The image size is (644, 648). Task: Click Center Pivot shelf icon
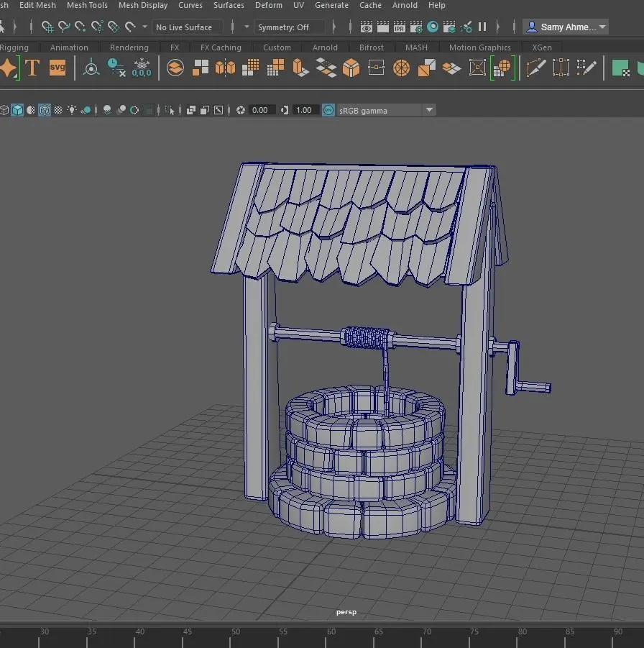91,68
